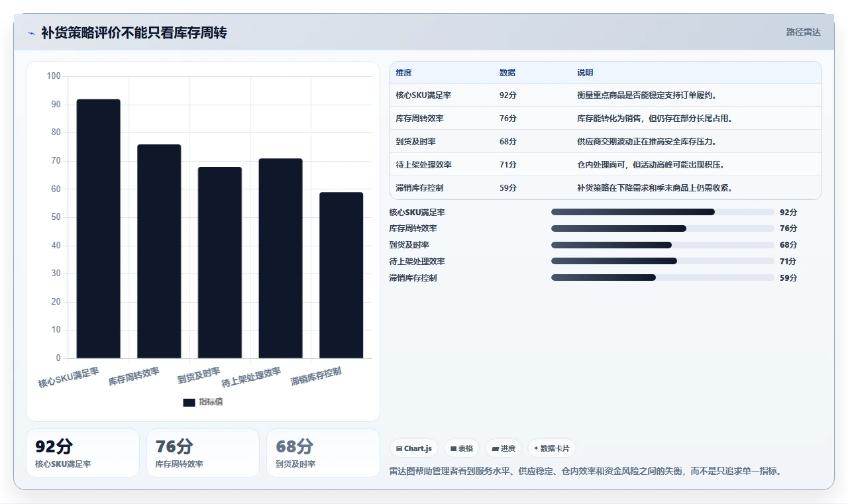Click the 71分 value next to progress bar
This screenshot has width=848, height=504.
coord(788,262)
